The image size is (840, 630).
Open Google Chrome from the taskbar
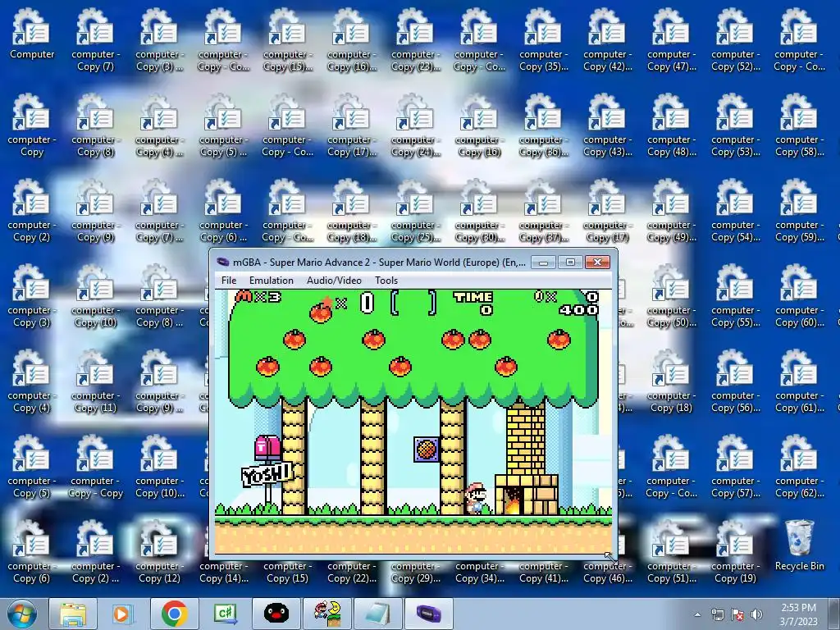(174, 614)
